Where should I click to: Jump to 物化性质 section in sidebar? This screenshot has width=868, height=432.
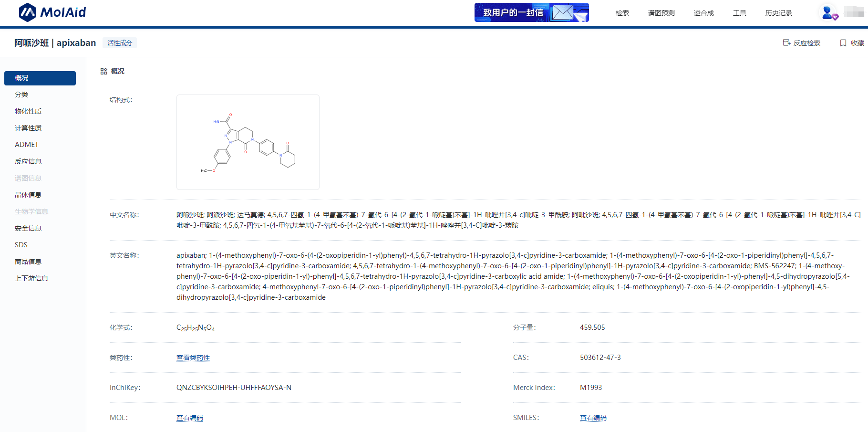tap(28, 111)
